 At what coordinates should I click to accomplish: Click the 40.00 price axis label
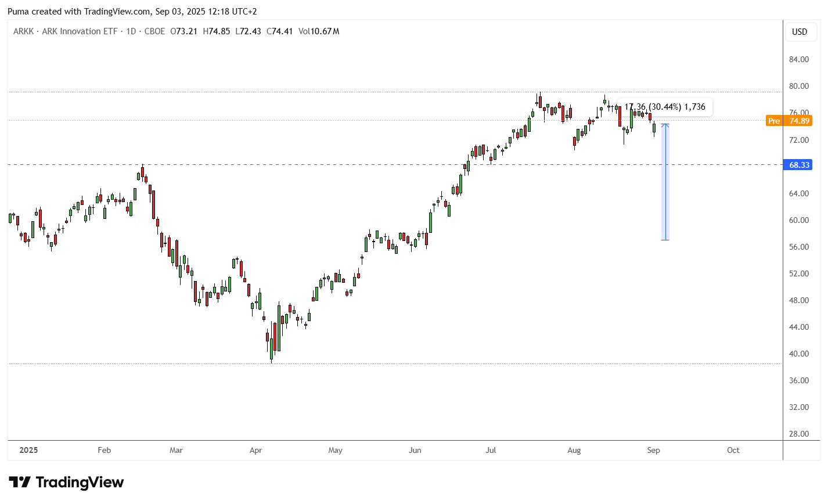799,354
